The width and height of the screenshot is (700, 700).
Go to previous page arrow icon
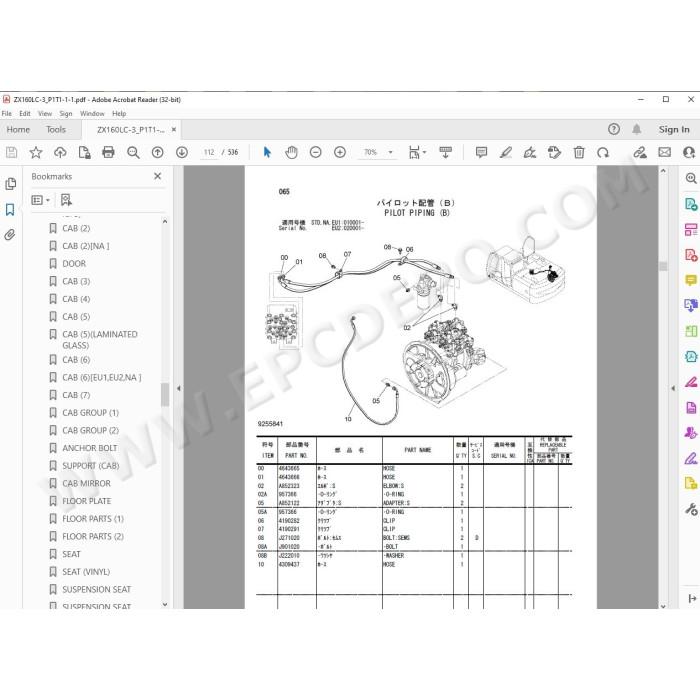158,153
